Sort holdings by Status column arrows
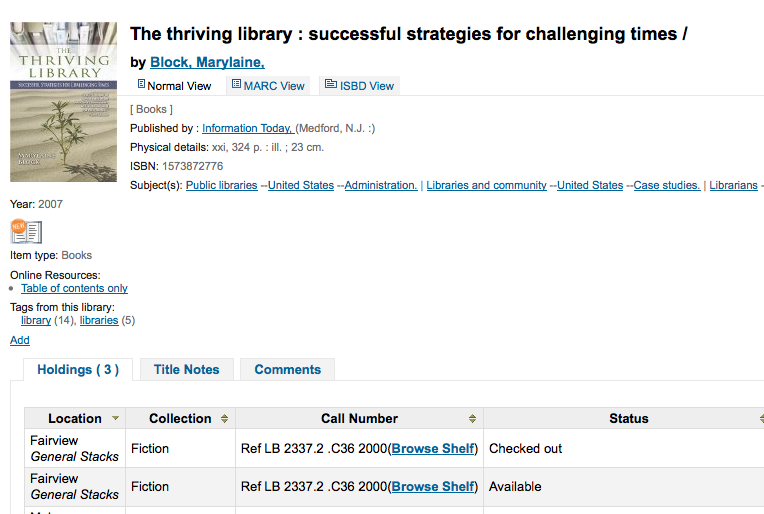 coord(760,419)
